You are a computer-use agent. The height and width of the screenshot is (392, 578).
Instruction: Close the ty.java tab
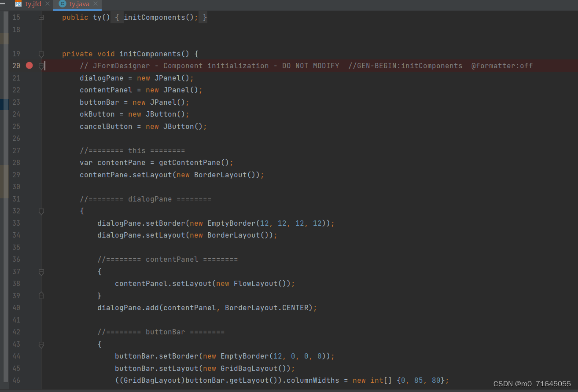click(x=96, y=4)
